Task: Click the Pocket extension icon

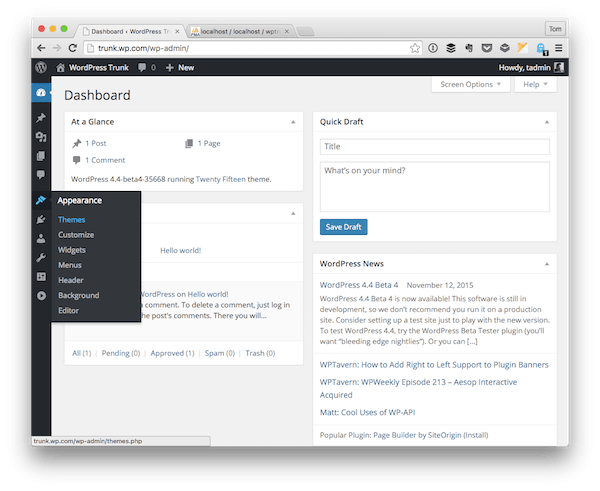Action: click(487, 48)
